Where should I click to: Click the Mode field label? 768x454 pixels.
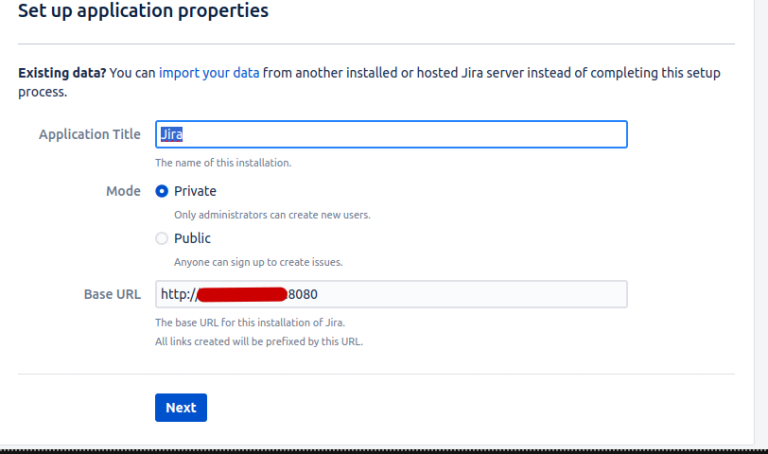123,191
